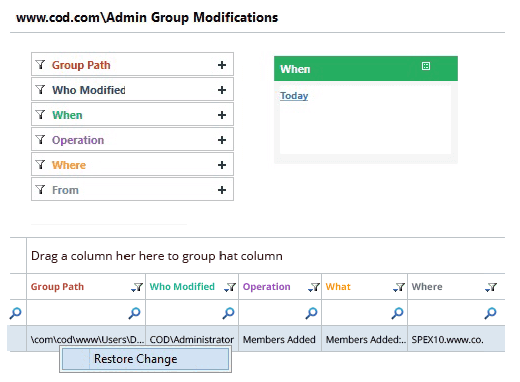This screenshot has width=520, height=382.
Task: Click the funnel icon beside Who Modified filter
Action: coord(40,89)
